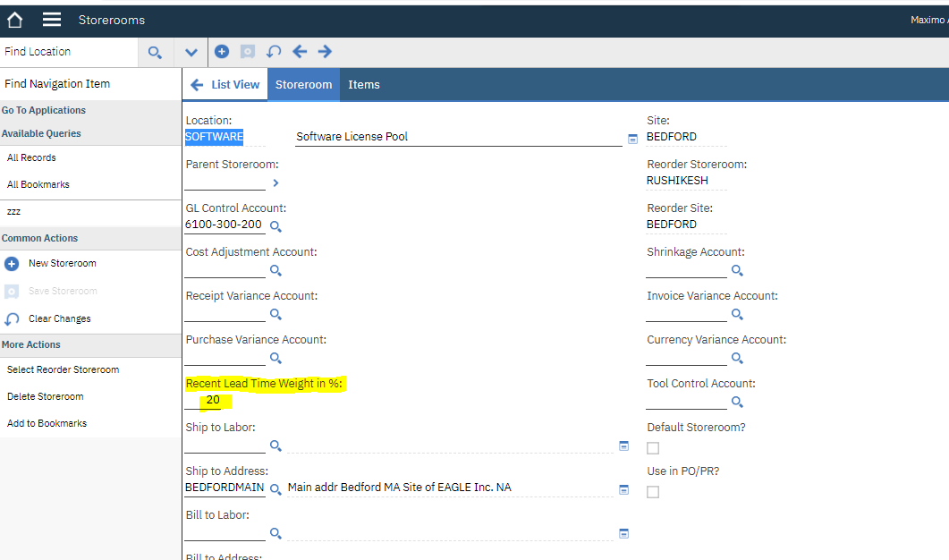Go to the Home start center icon
This screenshot has width=949, height=560.
pos(14,20)
